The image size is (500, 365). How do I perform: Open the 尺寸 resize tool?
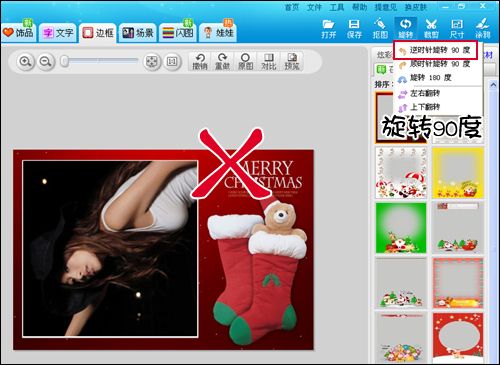click(457, 29)
